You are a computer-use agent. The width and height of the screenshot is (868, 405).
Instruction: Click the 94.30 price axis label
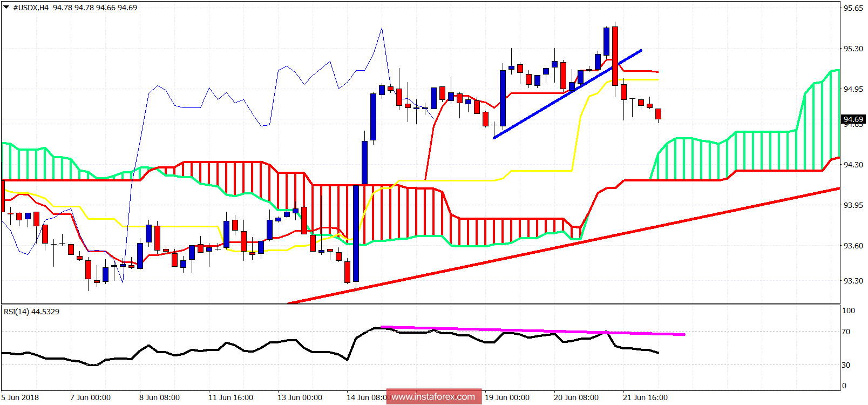tap(853, 165)
